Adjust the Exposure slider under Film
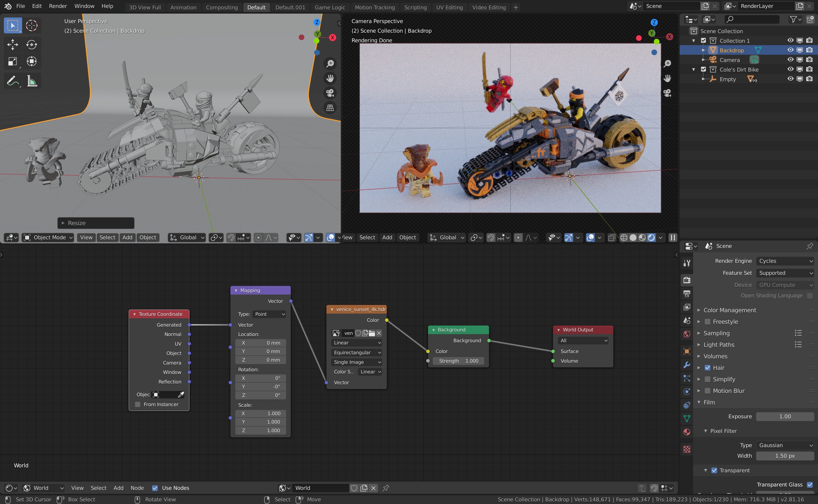This screenshot has height=504, width=818. (x=785, y=416)
